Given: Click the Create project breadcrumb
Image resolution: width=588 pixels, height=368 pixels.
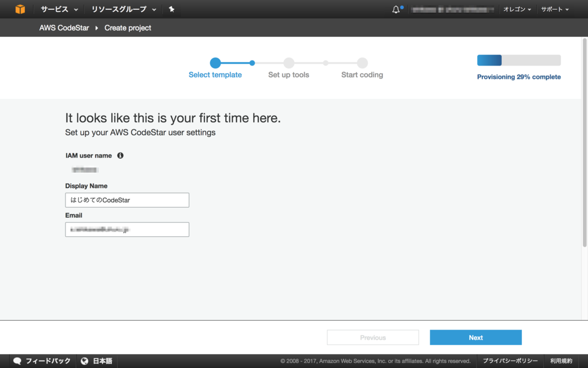Looking at the screenshot, I should (x=127, y=28).
